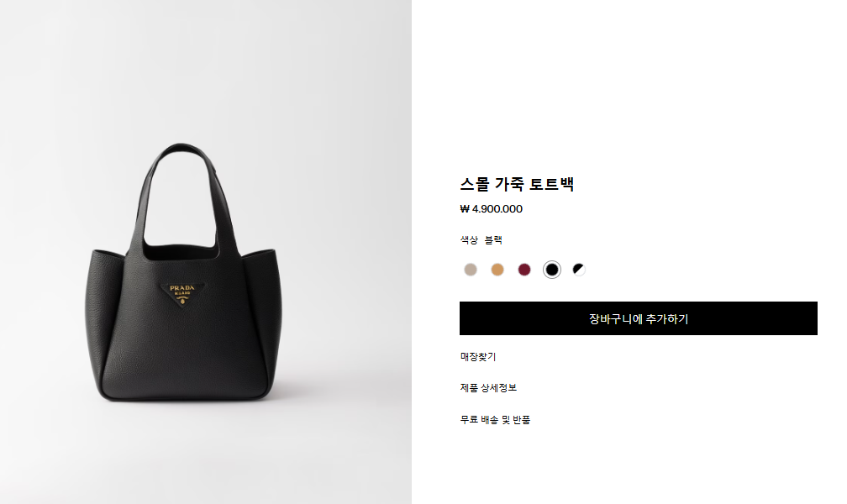Click 장바구니에 추가하기 add to cart button
The width and height of the screenshot is (847, 504).
click(639, 318)
